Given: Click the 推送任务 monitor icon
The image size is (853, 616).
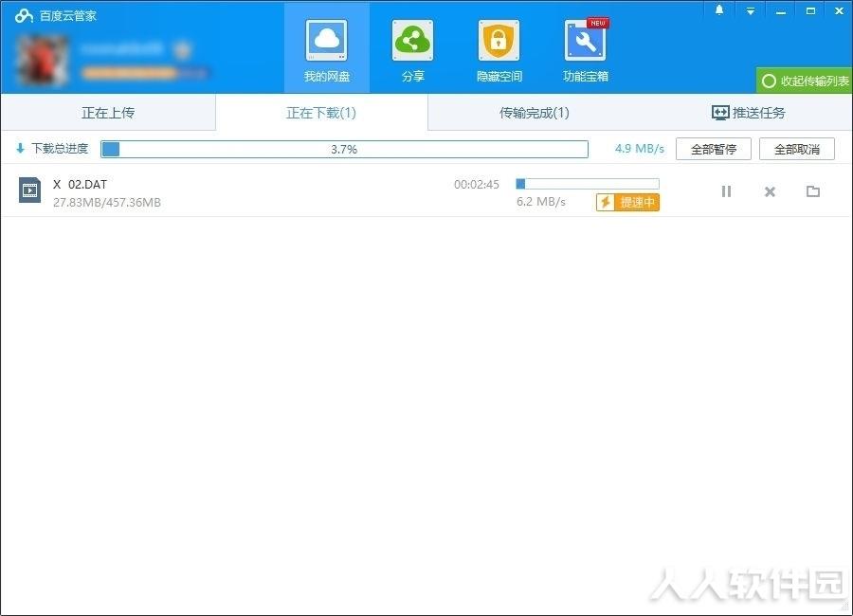Looking at the screenshot, I should click(x=720, y=113).
